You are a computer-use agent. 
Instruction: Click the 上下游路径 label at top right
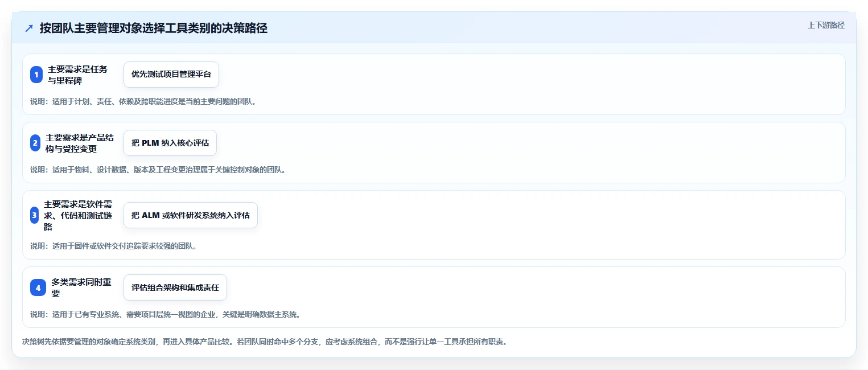(x=826, y=25)
